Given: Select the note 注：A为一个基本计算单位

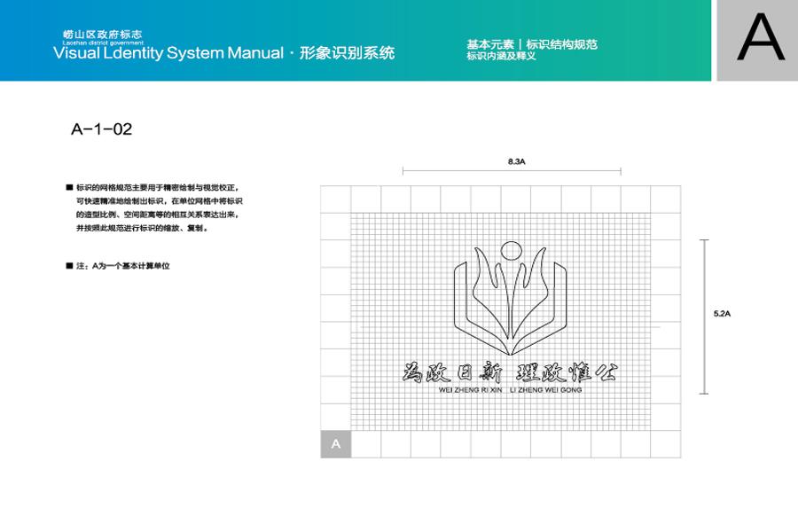Looking at the screenshot, I should tap(123, 266).
